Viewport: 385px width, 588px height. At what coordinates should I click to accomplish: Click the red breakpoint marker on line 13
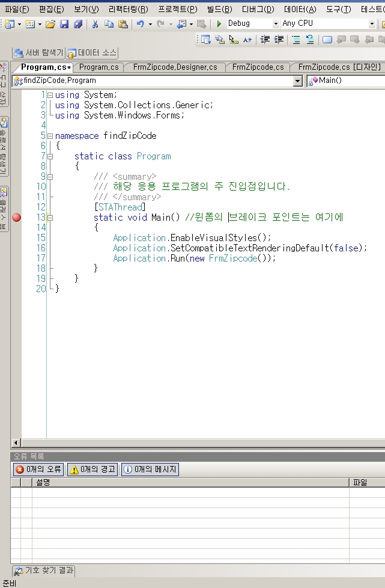coord(16,218)
